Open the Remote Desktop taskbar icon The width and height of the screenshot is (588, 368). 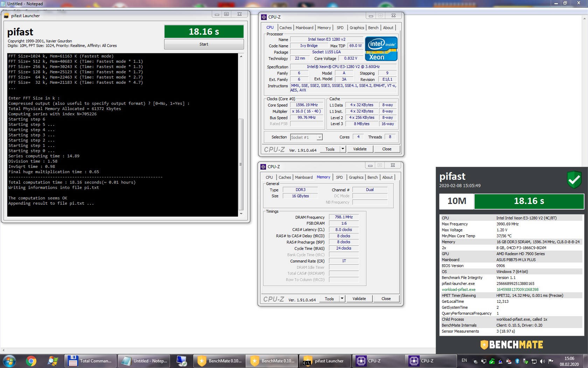(182, 361)
